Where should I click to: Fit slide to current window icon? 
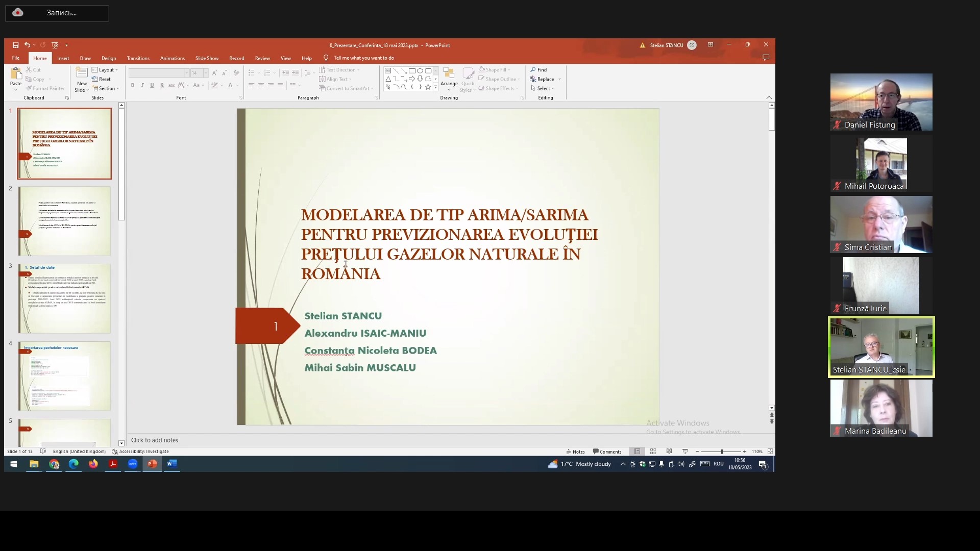[770, 452]
